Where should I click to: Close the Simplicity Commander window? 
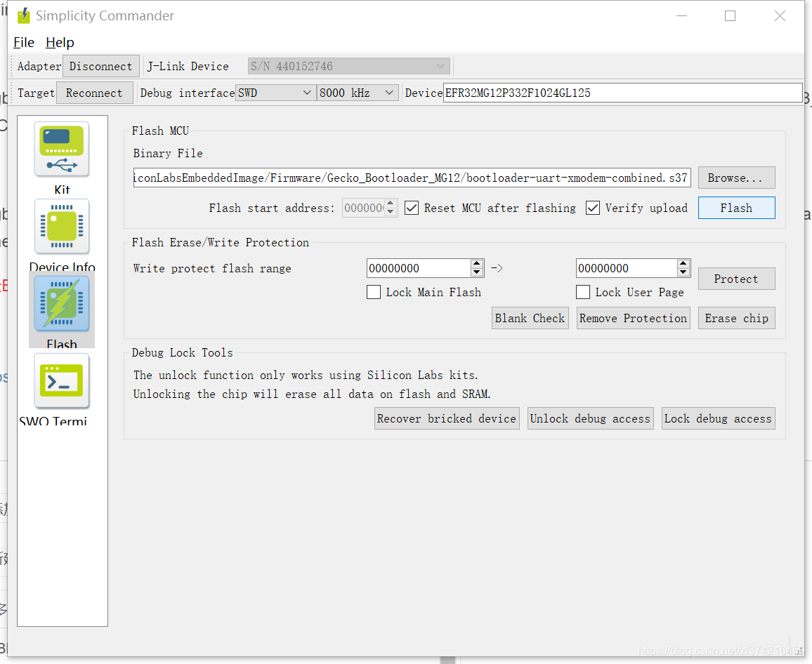(x=780, y=16)
